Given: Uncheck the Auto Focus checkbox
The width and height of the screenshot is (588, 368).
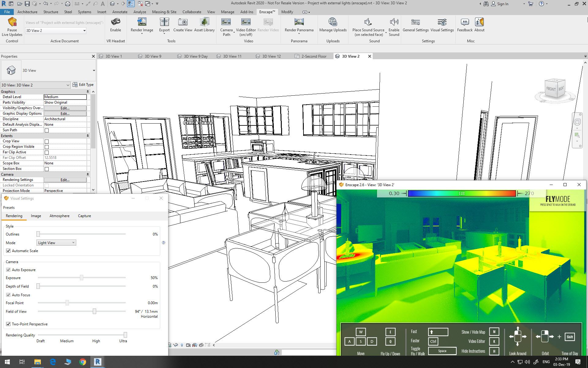Looking at the screenshot, I should pos(8,295).
